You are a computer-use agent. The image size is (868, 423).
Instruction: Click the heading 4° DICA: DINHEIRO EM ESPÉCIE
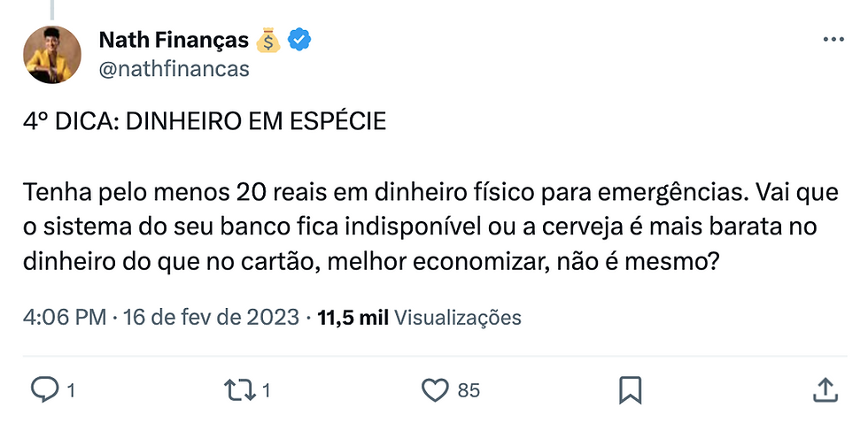pyautogui.click(x=205, y=122)
